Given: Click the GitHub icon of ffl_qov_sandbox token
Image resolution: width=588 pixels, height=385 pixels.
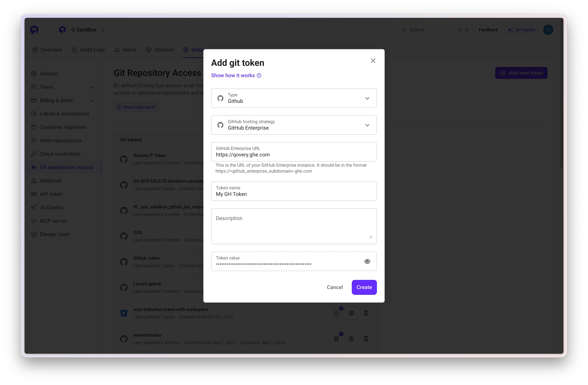Looking at the screenshot, I should click(x=124, y=210).
